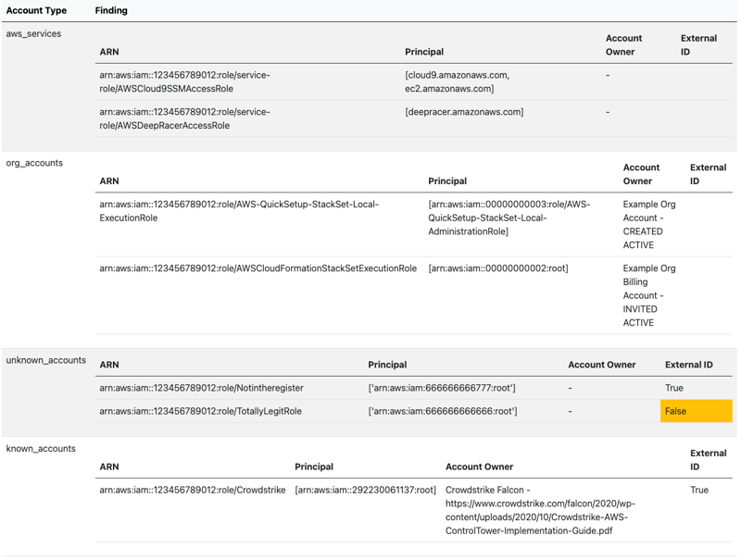This screenshot has width=741, height=560.
Task: Click the Notintheregister role ARN
Action: click(201, 388)
